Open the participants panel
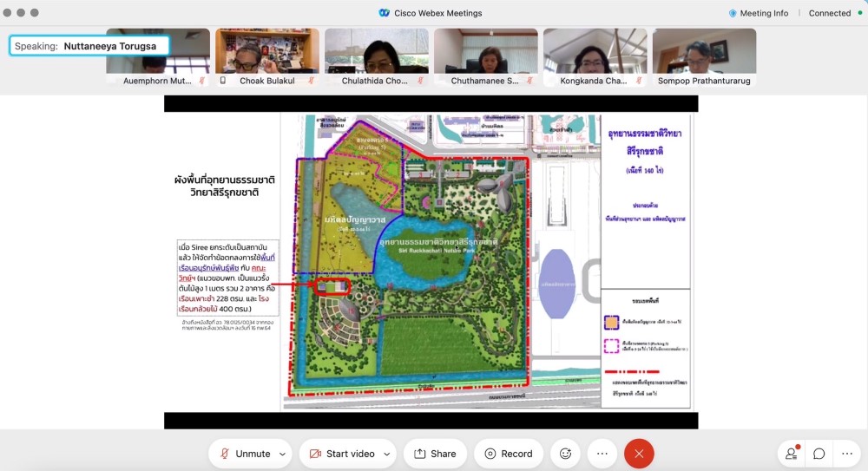Screen dimensions: 868x471 pos(791,454)
